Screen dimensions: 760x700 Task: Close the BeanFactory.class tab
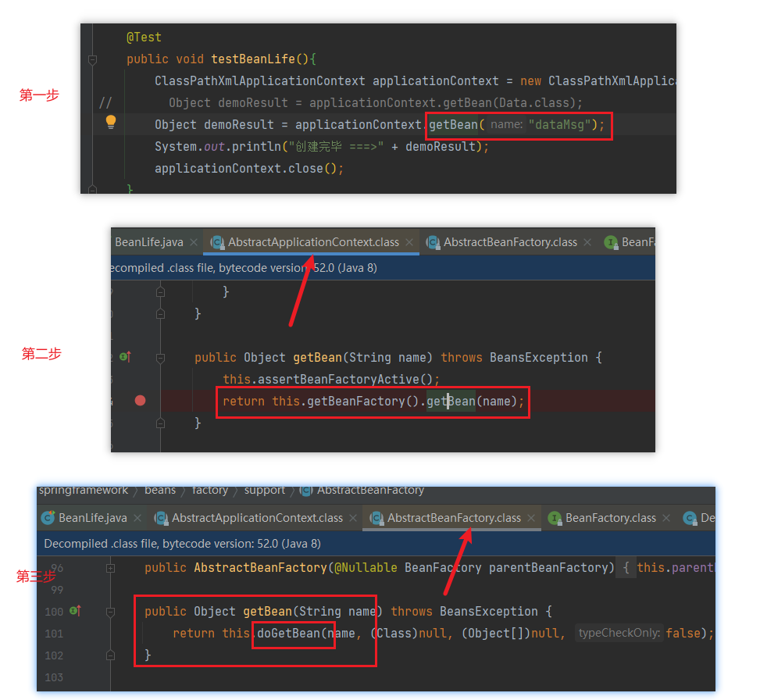667,518
